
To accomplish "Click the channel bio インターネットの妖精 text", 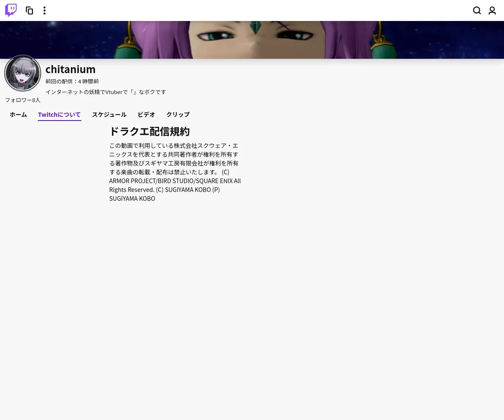I will (x=106, y=92).
